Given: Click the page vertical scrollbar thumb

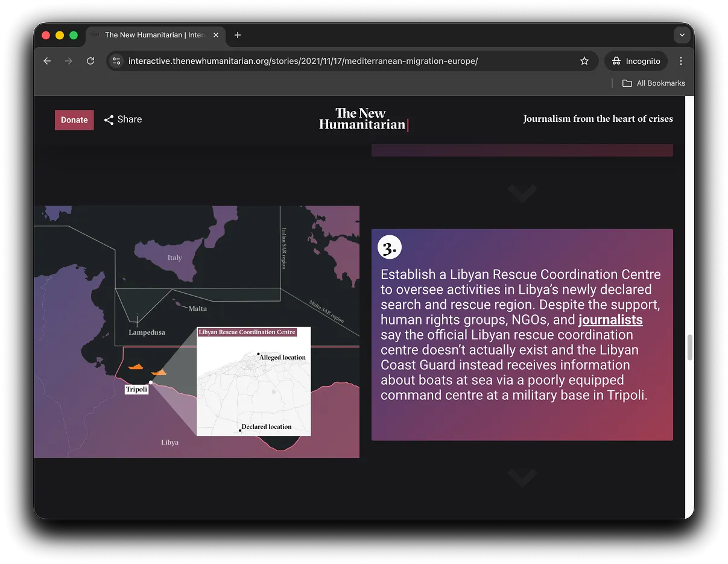Looking at the screenshot, I should point(689,347).
